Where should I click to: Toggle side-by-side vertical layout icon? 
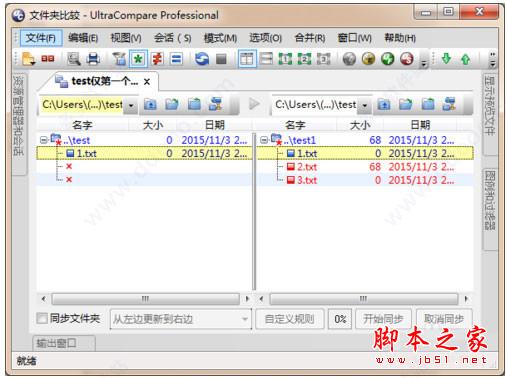coord(247,59)
